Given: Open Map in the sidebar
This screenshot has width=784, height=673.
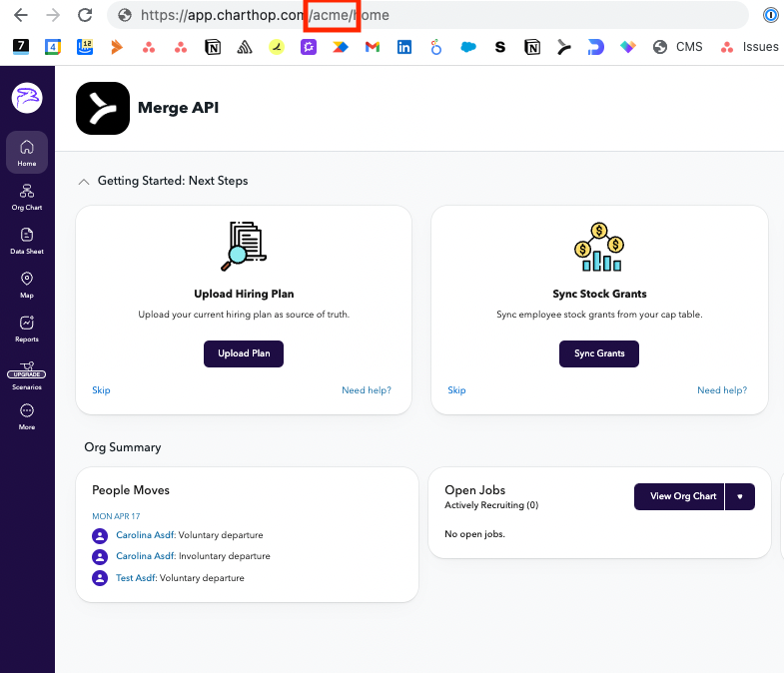Looking at the screenshot, I should point(27,286).
